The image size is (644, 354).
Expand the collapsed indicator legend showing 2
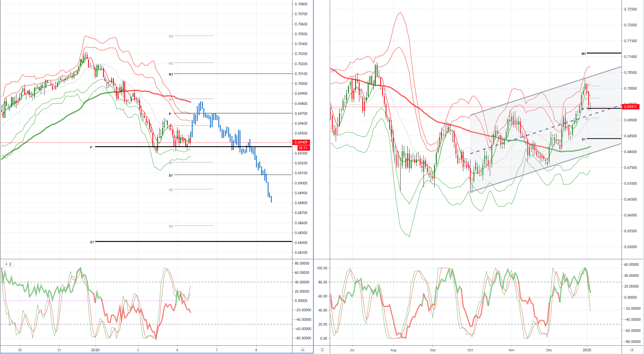8,264
